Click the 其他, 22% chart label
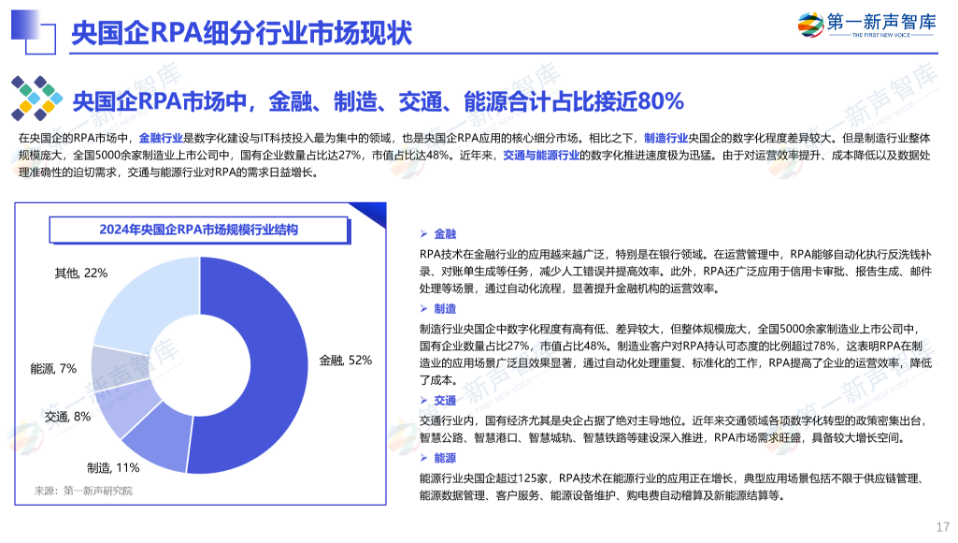This screenshot has height=543, width=958. pyautogui.click(x=81, y=273)
